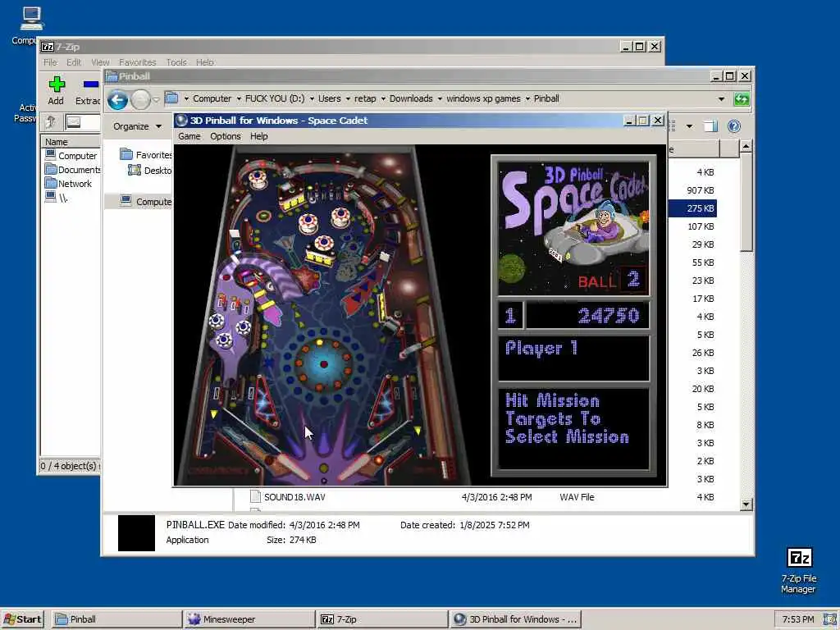This screenshot has height=630, width=840.
Task: Open the Tools menu in the 7-Zip window
Action: tap(176, 62)
